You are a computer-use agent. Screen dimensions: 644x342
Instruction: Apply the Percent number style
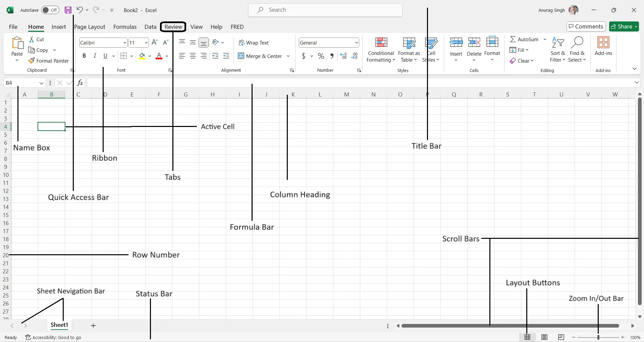point(321,56)
